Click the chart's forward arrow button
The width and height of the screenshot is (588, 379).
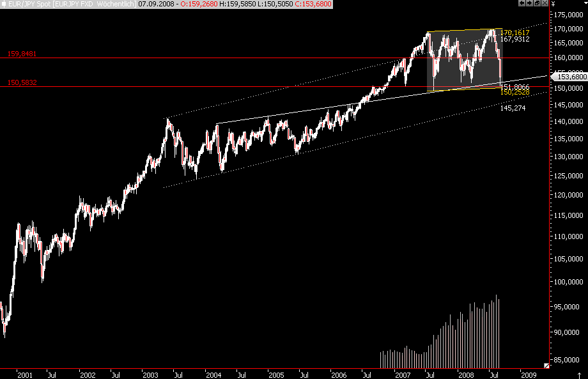tap(529, 3)
